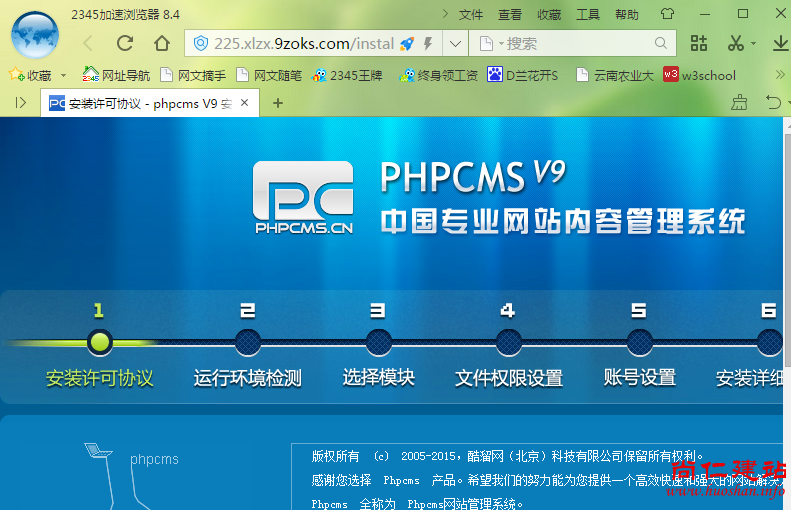The height and width of the screenshot is (510, 791).
Task: Open the 工具 menu
Action: coord(588,14)
